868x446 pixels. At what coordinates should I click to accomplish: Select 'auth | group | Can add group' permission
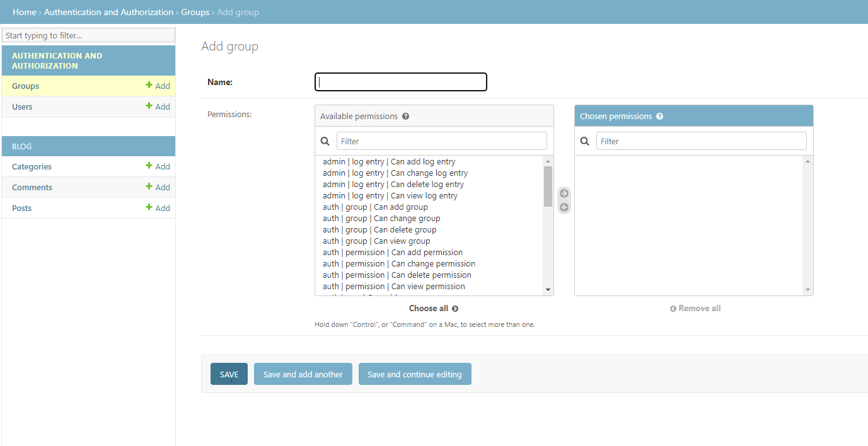(375, 207)
